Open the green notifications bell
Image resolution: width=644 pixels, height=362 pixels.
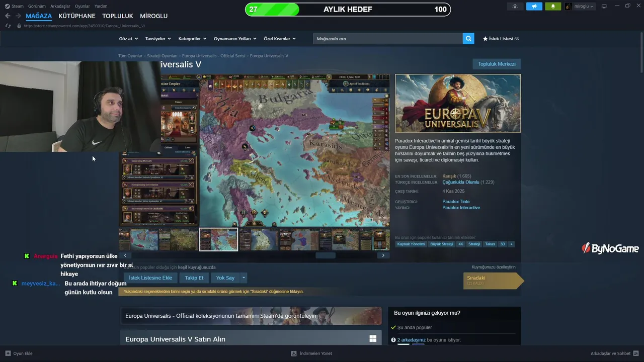coord(553,6)
